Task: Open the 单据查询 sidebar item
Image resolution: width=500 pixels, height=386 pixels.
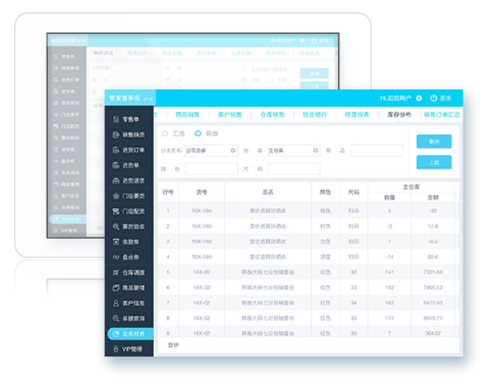Action: coord(129,318)
